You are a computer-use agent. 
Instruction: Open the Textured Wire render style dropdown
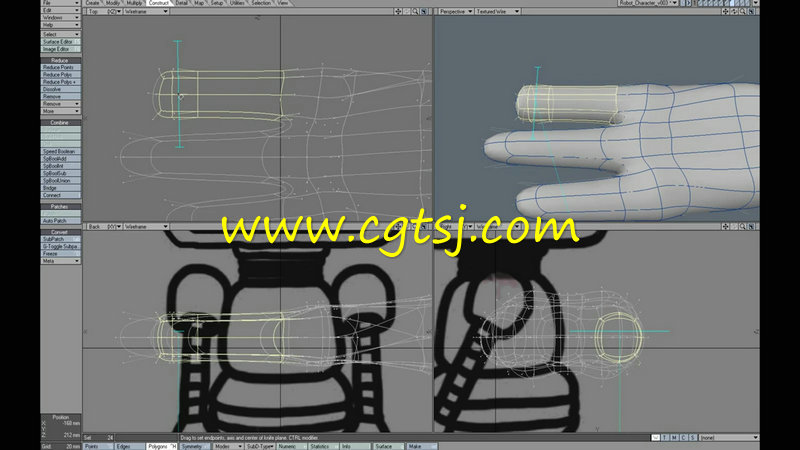(497, 11)
